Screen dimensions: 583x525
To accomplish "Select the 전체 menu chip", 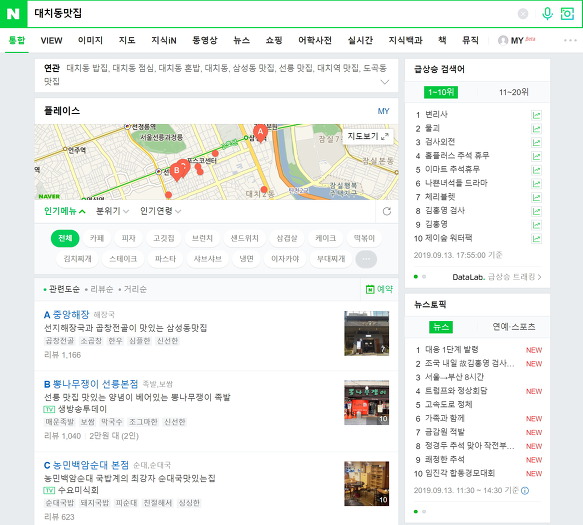I will [65, 238].
